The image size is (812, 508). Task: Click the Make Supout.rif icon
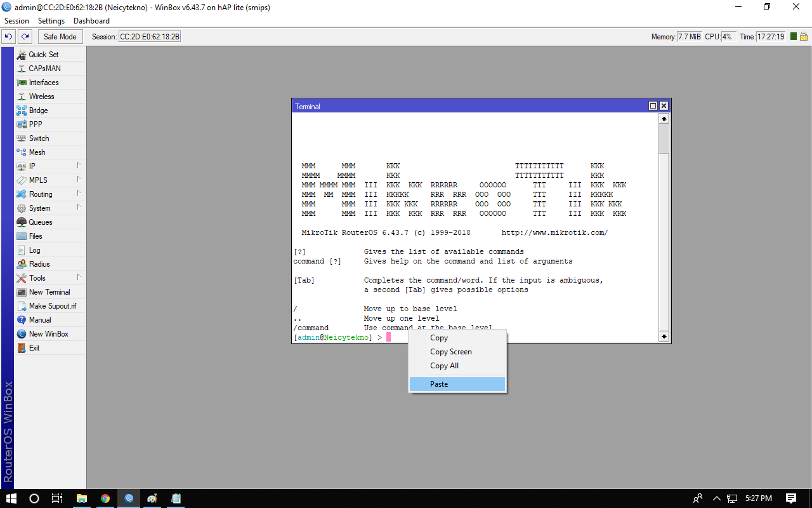click(22, 306)
